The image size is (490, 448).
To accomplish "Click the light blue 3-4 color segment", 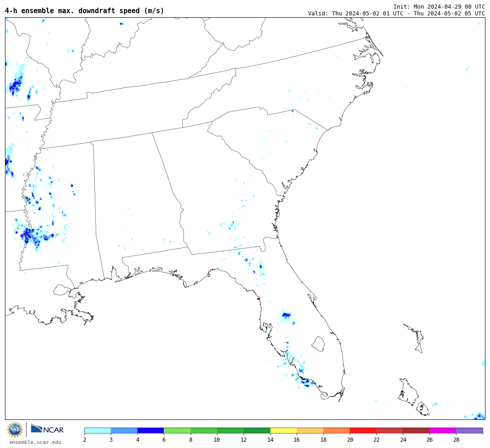I will click(124, 430).
